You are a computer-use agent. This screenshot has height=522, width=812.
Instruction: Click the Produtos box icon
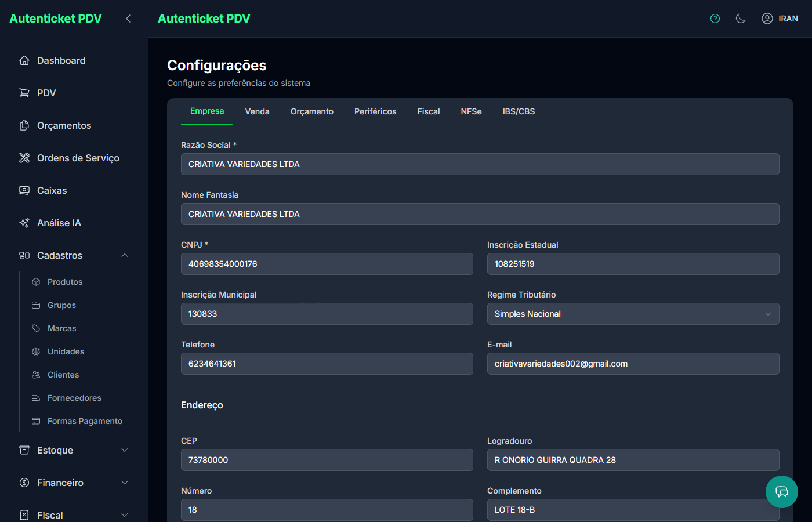pos(36,281)
